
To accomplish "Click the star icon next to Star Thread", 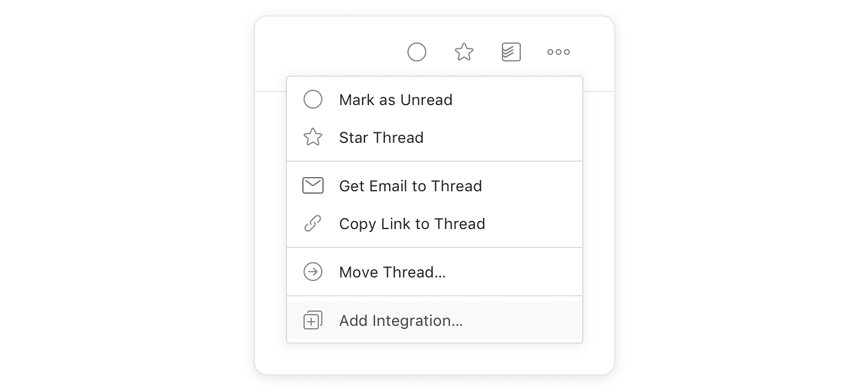I will pyautogui.click(x=313, y=137).
